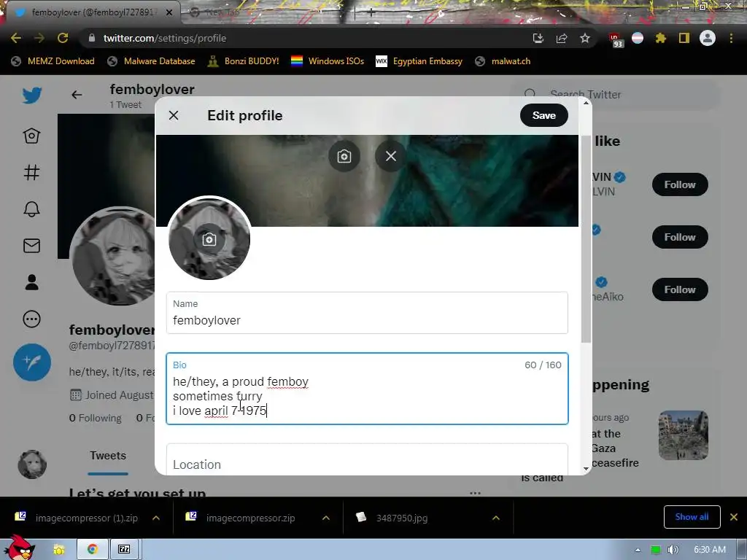Bookmark this page with star icon
The height and width of the screenshot is (560, 747).
[585, 38]
